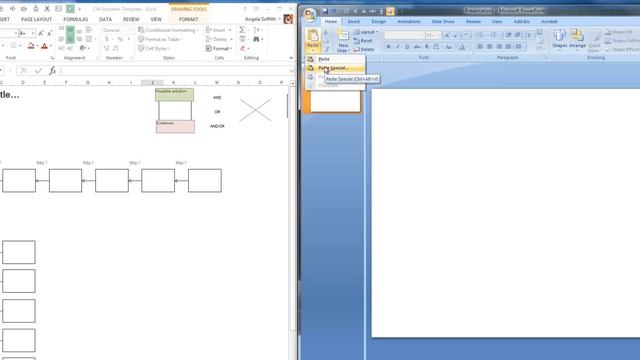Switch to PowerPoint's Insert tab

tap(353, 22)
